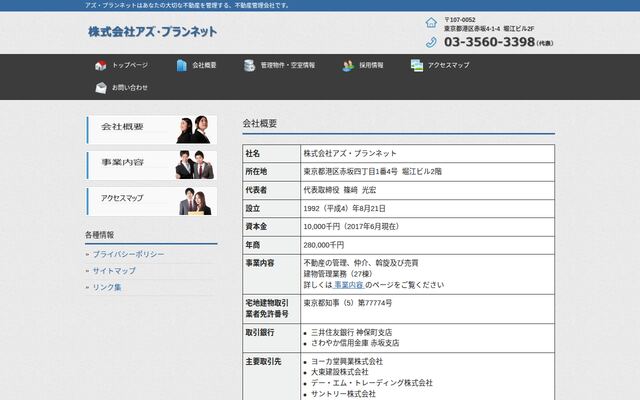This screenshot has height=400, width=640.
Task: Open お問い合わせ menu item
Action: (x=130, y=87)
